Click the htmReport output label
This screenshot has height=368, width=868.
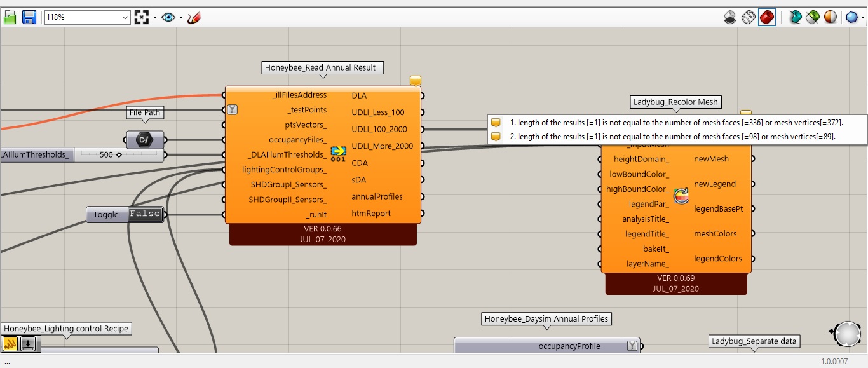(371, 214)
